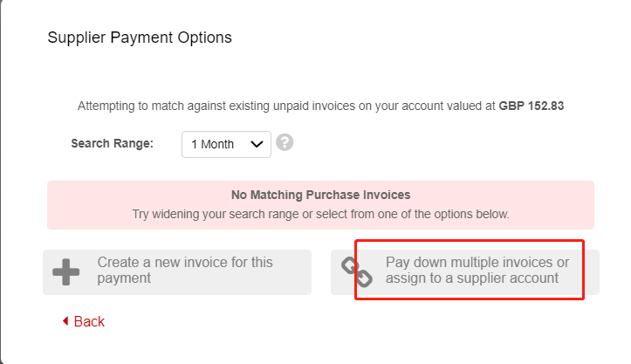This screenshot has width=631, height=364.
Task: Click the "Search Range:" label
Action: click(112, 144)
